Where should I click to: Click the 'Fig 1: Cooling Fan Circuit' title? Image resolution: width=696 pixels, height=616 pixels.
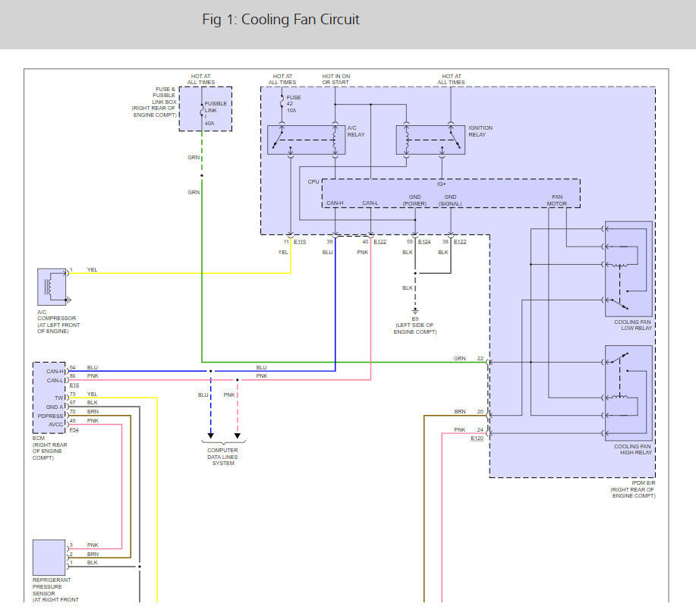[x=281, y=20]
